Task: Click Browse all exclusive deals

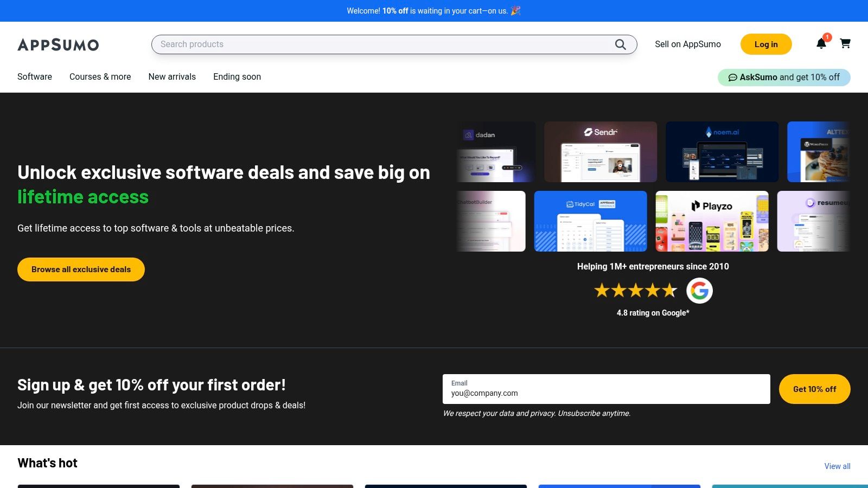Action: pyautogui.click(x=81, y=269)
